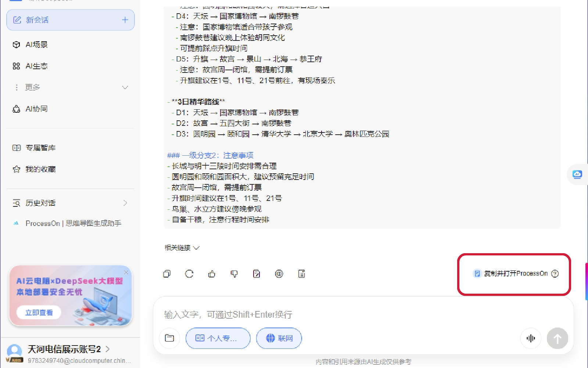Screen dimensions: 588x368
Task: Click 鸟巢、水立方建议傍晚参观 text
Action: click(217, 209)
